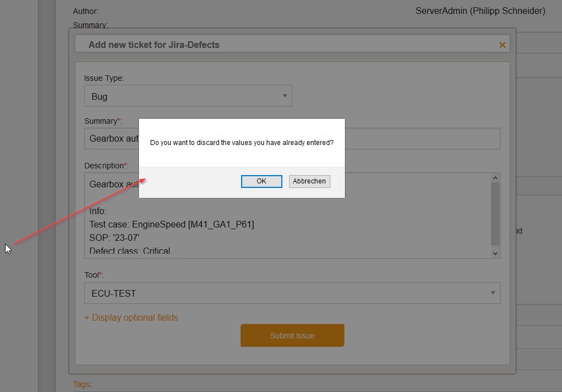Screen dimensions: 562x392
Task: Confirm discarding entered values with OK
Action: [x=261, y=181]
